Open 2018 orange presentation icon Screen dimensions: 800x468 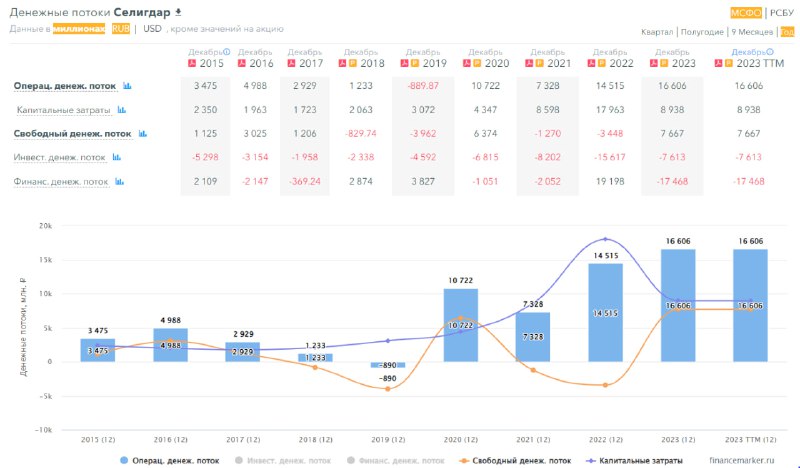353,63
